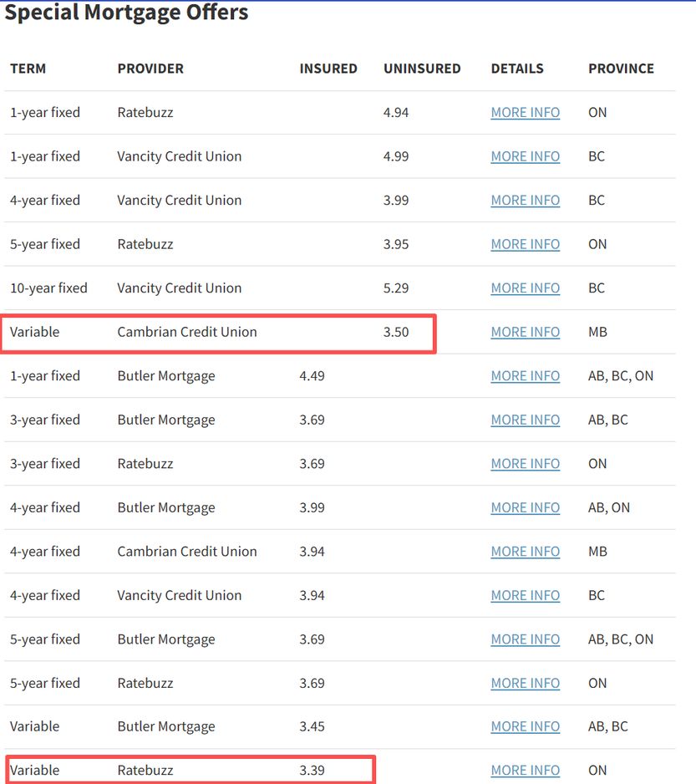View MORE INFO for Variable Ratebuzz offer
Screen dimensions: 696x784
coord(525,771)
